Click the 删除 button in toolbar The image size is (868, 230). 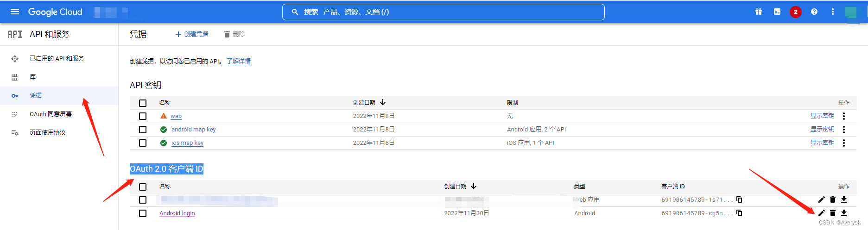pyautogui.click(x=234, y=34)
